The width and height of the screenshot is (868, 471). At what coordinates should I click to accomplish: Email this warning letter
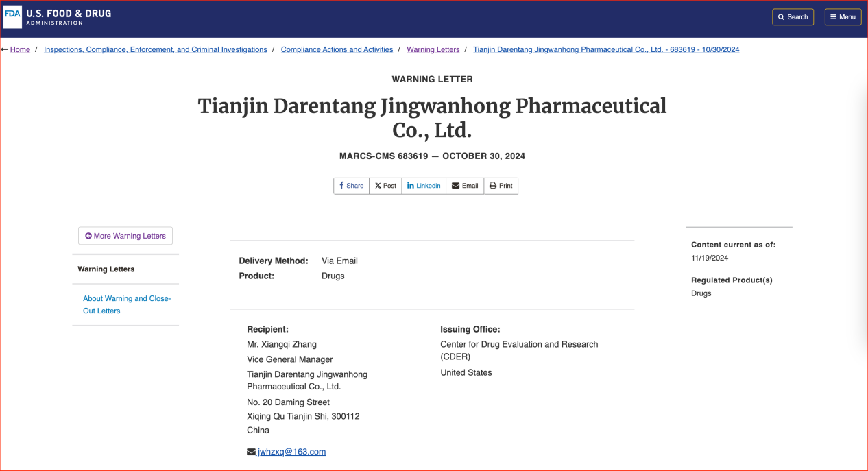[465, 186]
